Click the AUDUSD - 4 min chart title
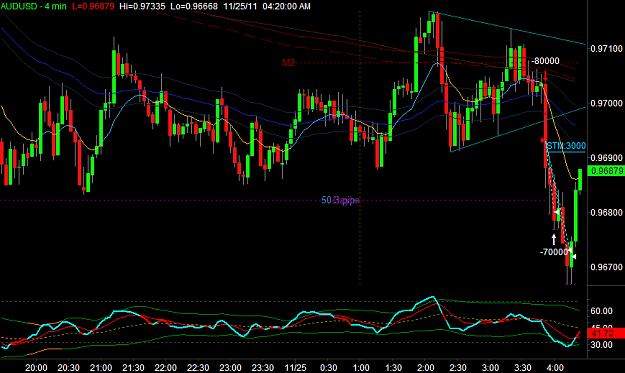The image size is (625, 373). [x=33, y=6]
